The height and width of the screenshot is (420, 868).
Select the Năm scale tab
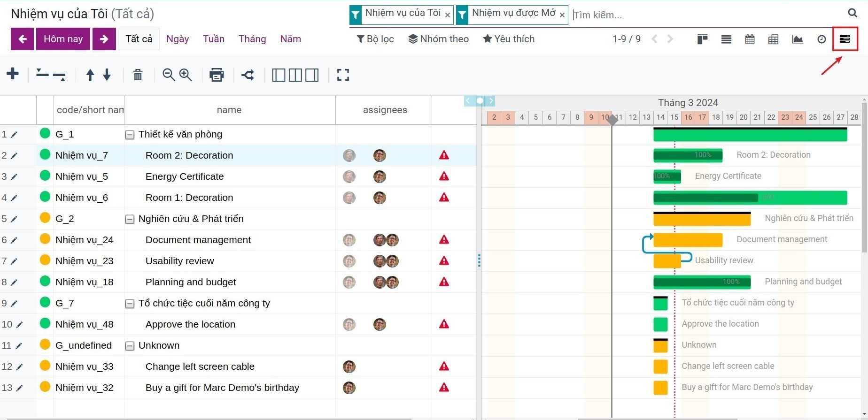(291, 39)
